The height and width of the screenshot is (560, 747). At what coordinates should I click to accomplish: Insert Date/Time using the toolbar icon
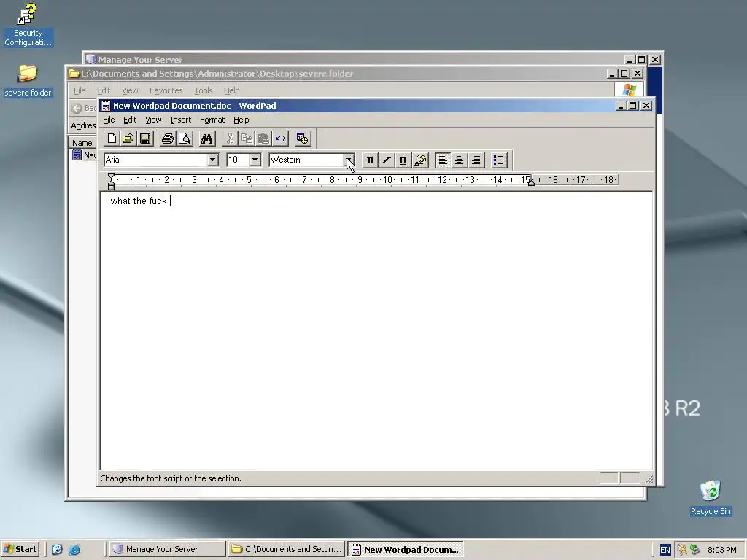click(303, 139)
